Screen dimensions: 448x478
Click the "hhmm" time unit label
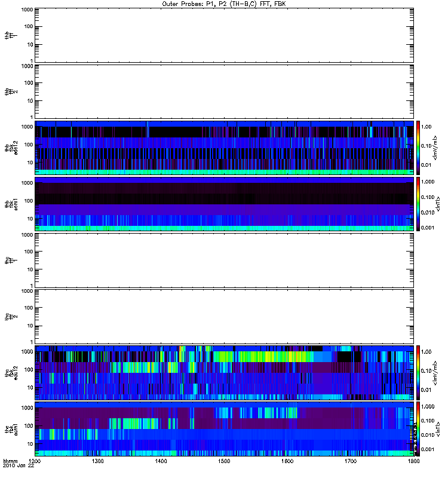[10, 461]
